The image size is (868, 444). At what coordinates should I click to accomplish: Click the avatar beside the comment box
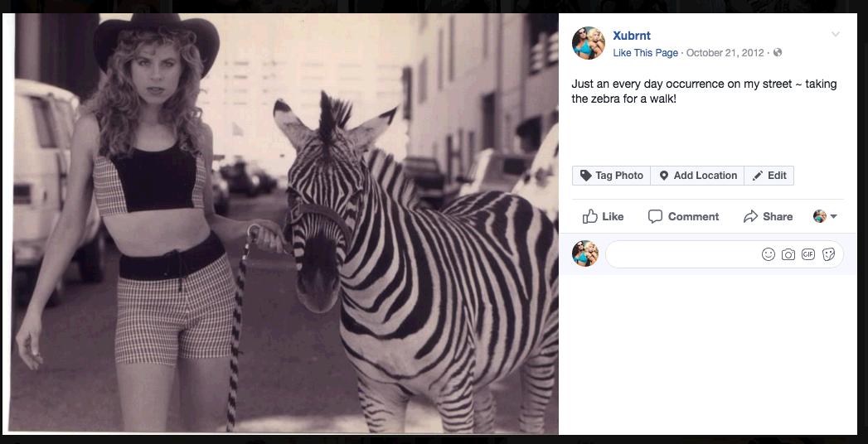click(585, 253)
